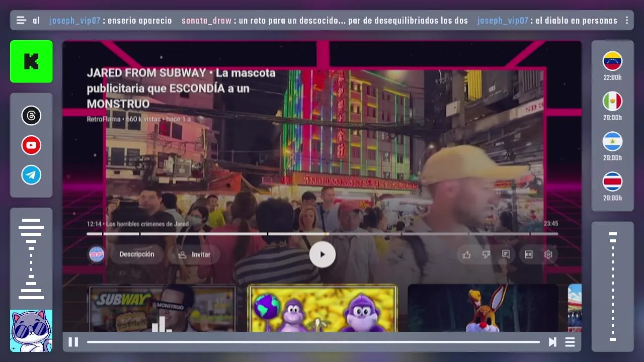Open the Threads social icon
The width and height of the screenshot is (644, 362).
pyautogui.click(x=31, y=116)
